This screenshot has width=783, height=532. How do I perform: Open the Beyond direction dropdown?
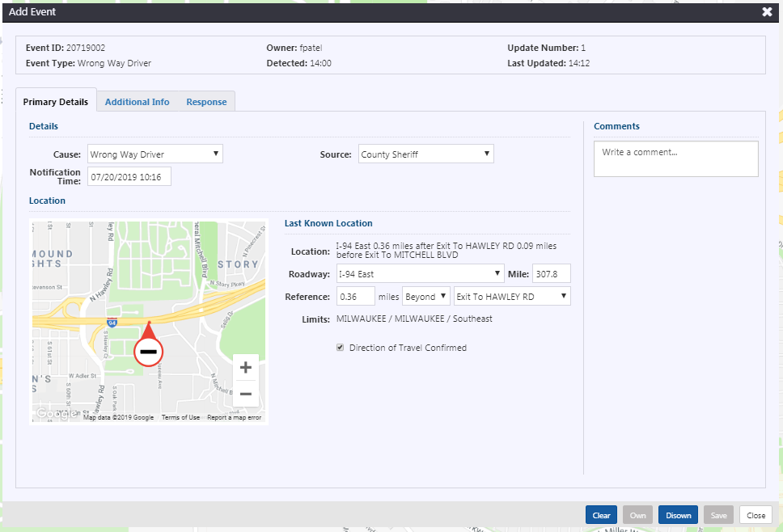[x=426, y=297]
